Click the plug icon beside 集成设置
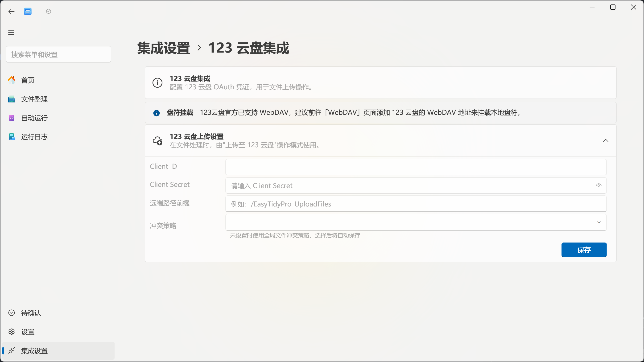 coord(12,350)
